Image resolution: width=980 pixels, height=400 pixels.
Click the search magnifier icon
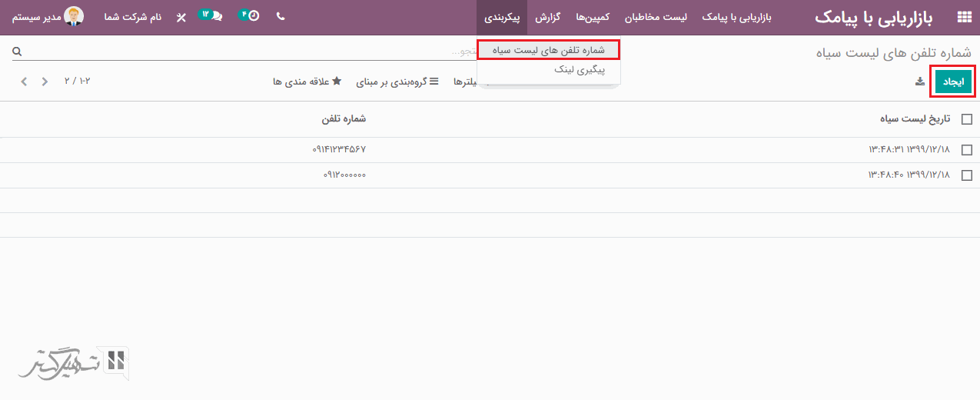(x=17, y=52)
